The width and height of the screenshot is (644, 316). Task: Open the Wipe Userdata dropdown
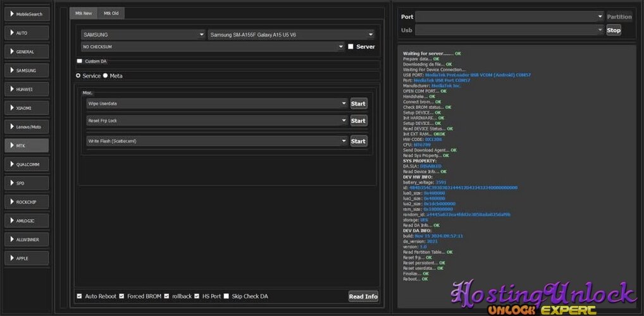[x=217, y=104]
